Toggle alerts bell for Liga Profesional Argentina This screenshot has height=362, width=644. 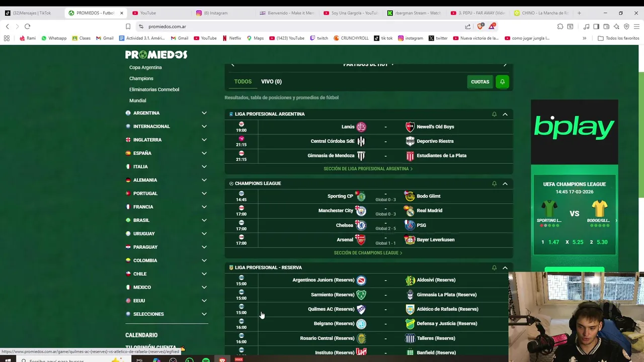494,114
